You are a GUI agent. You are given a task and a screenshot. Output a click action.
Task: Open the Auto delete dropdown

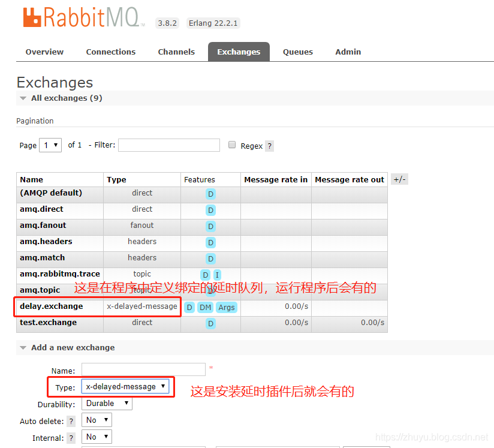tap(97, 420)
